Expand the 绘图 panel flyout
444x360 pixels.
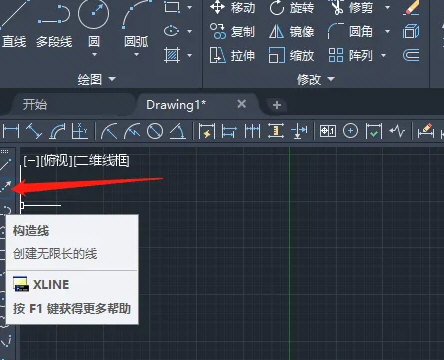pos(97,79)
